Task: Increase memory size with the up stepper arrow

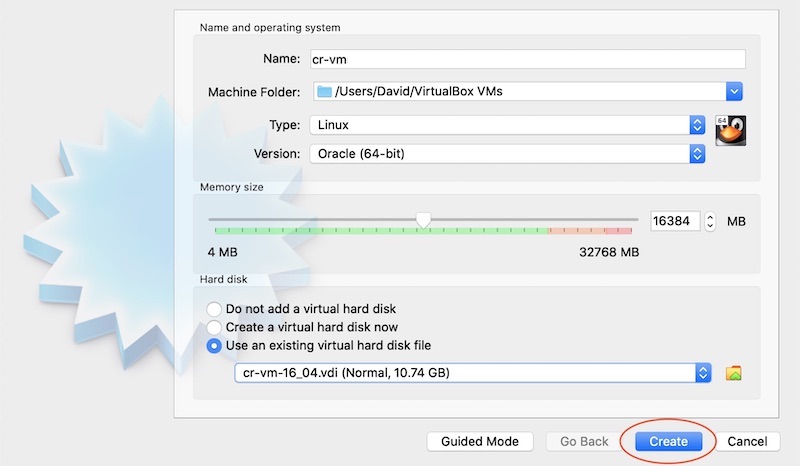Action: pyautogui.click(x=710, y=217)
